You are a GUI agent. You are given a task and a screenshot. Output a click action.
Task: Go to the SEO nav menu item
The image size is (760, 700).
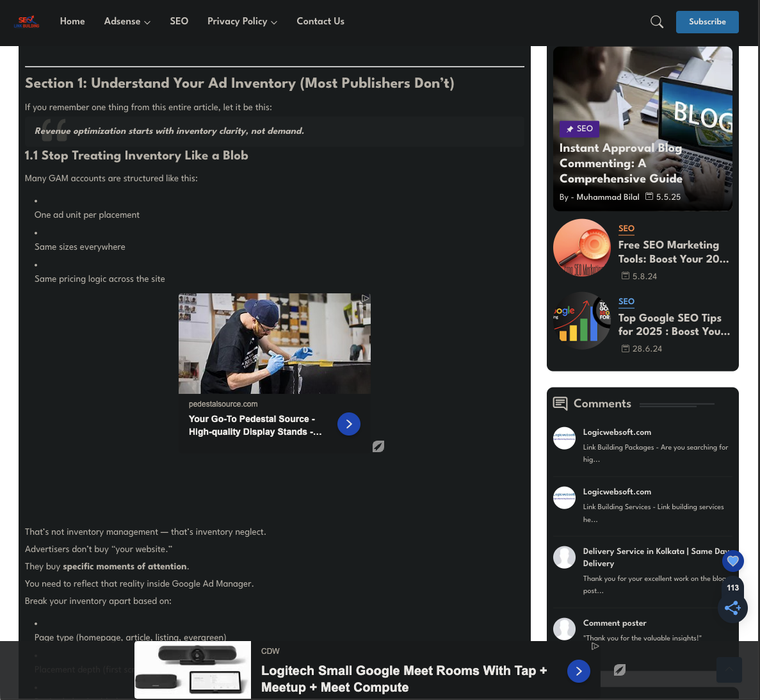click(x=179, y=22)
